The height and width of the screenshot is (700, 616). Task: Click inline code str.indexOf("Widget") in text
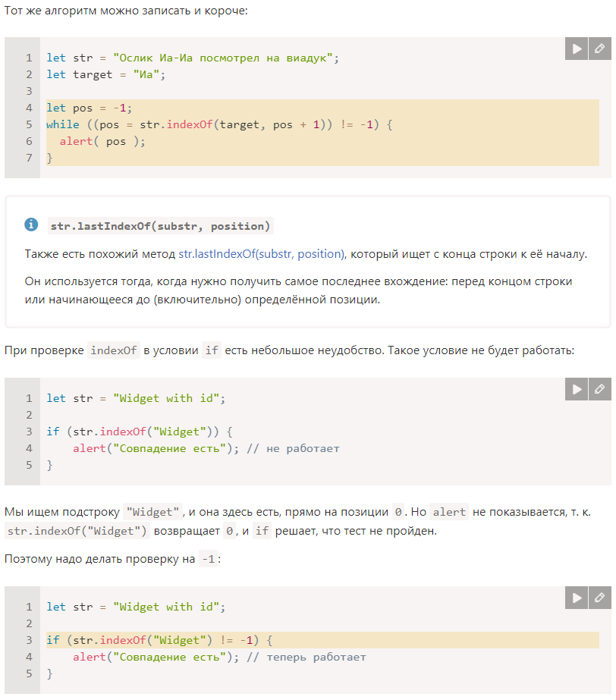(77, 531)
